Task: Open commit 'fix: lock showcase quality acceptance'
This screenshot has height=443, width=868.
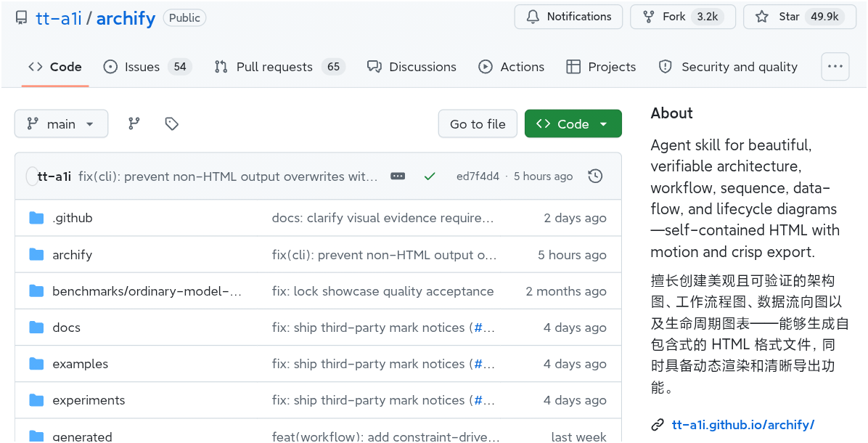Action: pos(382,291)
